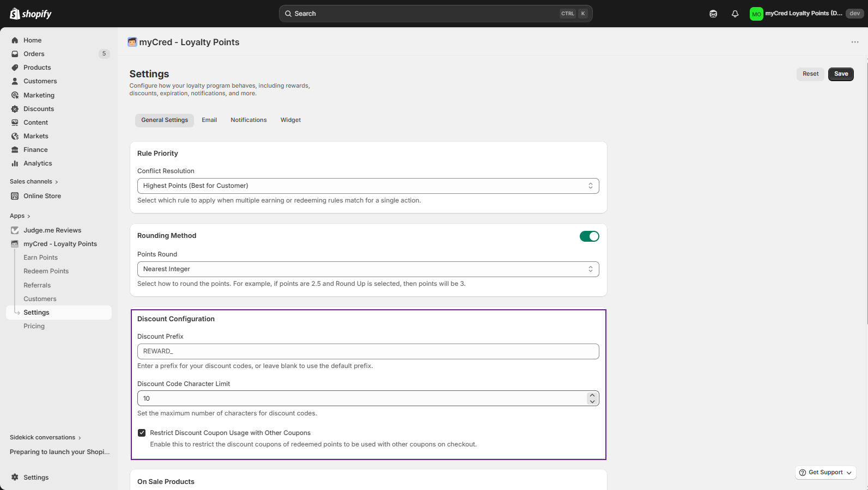The height and width of the screenshot is (490, 868).
Task: Open the Conflict Resolution dropdown
Action: coord(368,186)
